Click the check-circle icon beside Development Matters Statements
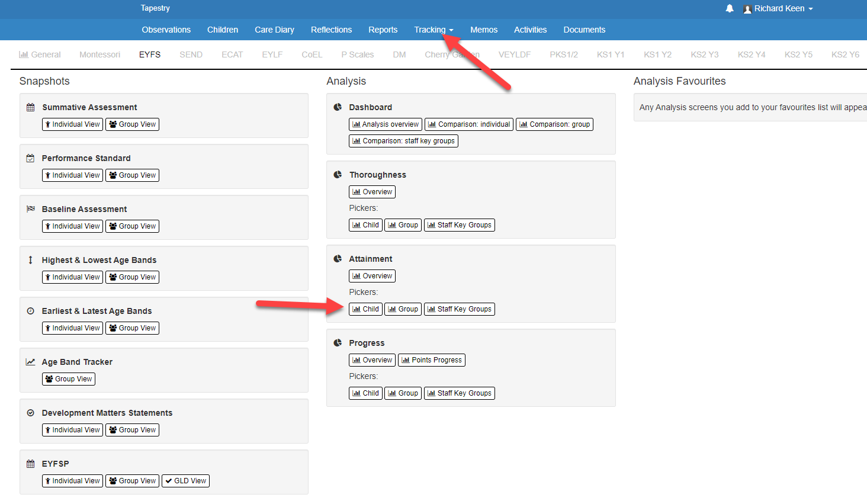The image size is (867, 504). click(x=31, y=413)
